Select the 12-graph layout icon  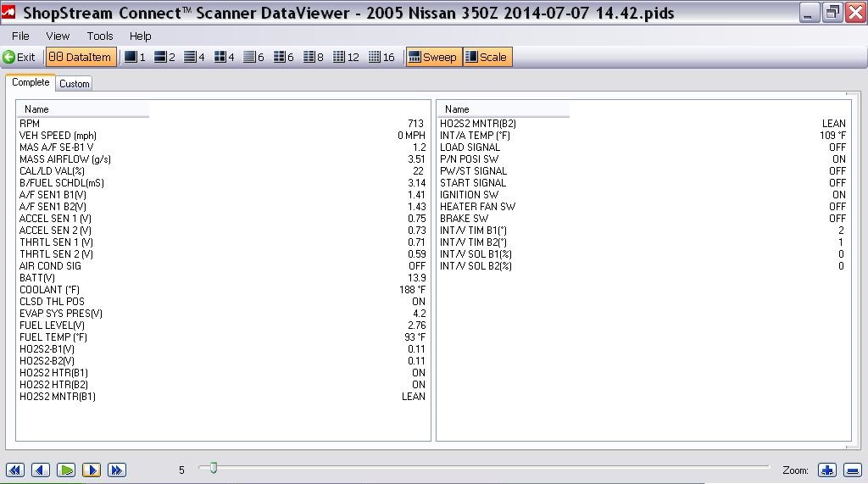tap(346, 57)
